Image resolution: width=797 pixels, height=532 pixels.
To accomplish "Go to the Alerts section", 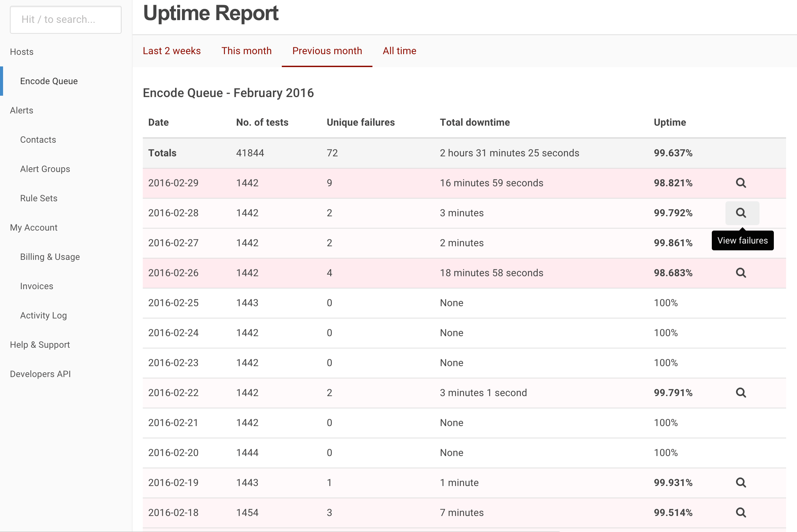I will (x=21, y=110).
